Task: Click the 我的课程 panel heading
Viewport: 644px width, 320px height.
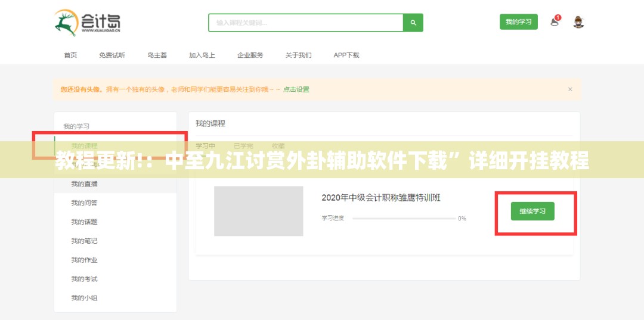Action: (x=210, y=123)
